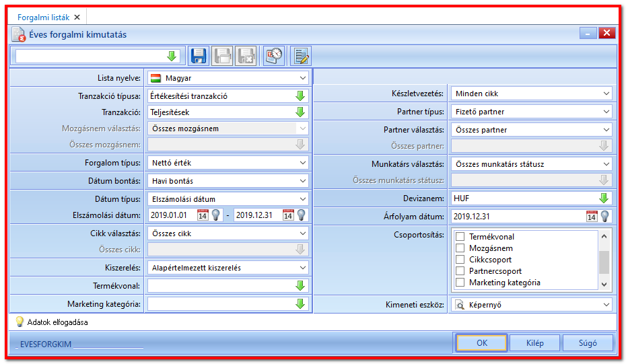Screen dimensions: 626x364
Task: Close the Forgalmi listák tab with X
Action: click(77, 17)
